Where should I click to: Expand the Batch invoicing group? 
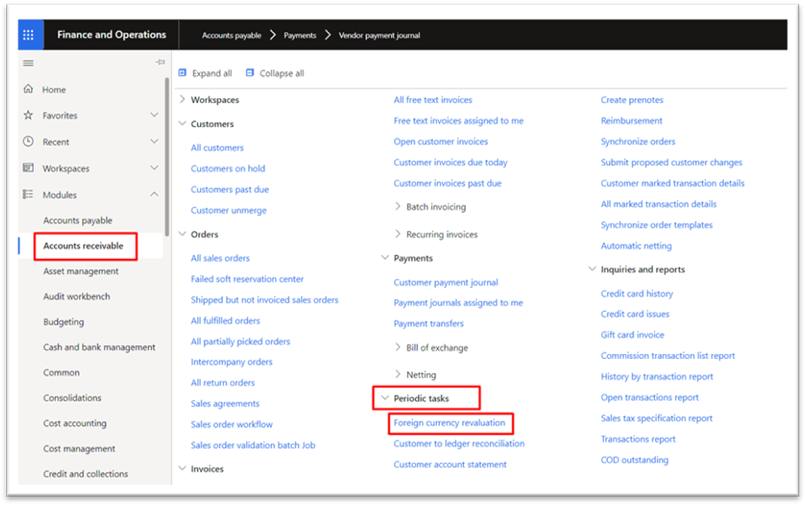[x=397, y=206]
